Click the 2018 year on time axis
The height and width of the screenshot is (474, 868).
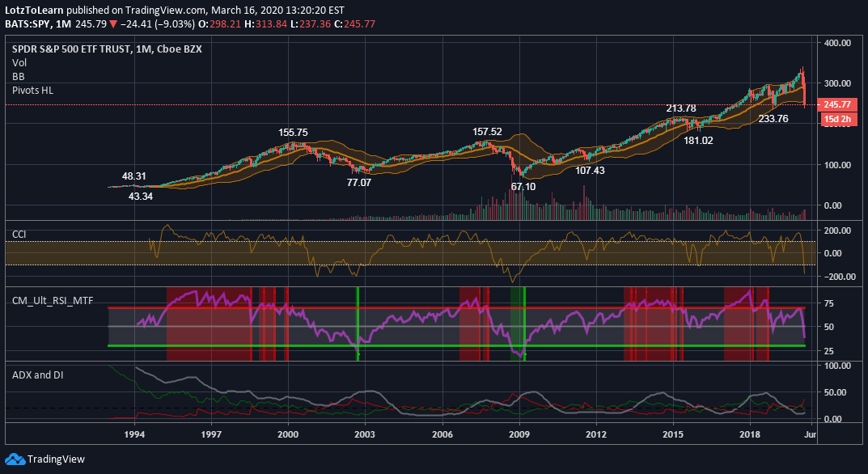click(x=750, y=434)
